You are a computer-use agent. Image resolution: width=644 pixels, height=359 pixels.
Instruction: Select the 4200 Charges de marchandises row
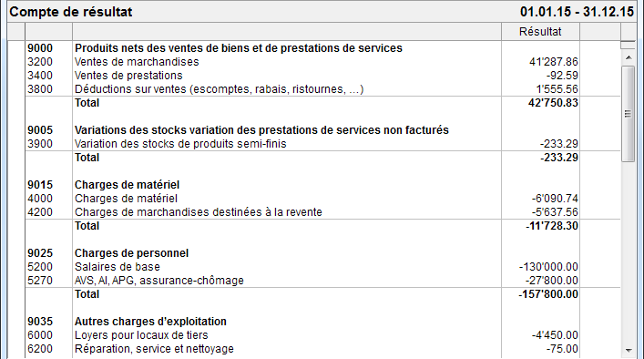point(322,212)
